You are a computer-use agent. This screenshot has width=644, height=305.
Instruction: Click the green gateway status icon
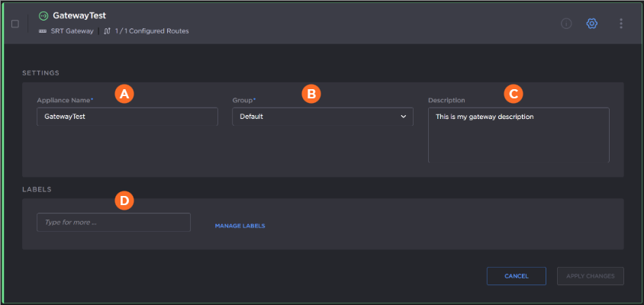43,15
